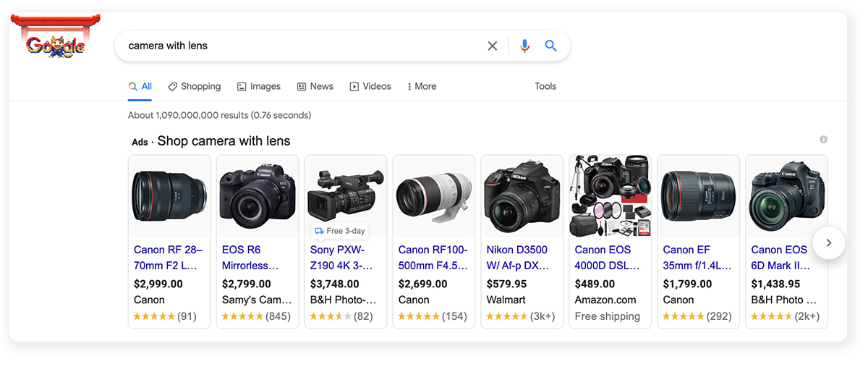868x372 pixels.
Task: Open Canon RF 28–70mm F2 L product link
Action: [169, 258]
